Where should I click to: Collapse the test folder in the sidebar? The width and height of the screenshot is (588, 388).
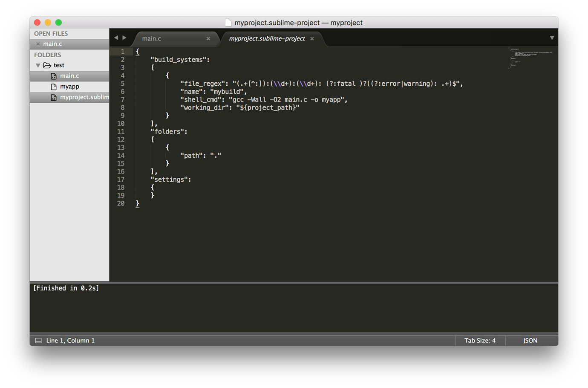[x=38, y=65]
